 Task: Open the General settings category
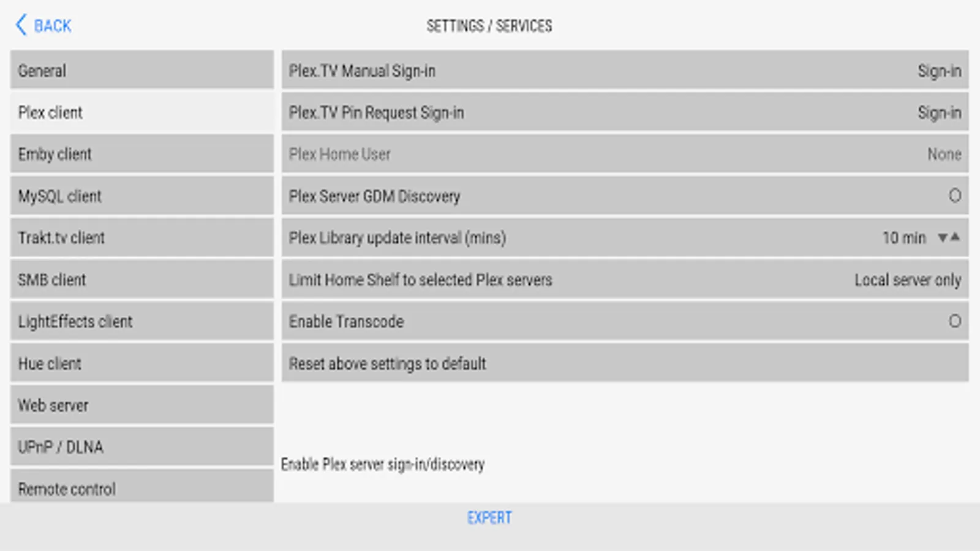pos(141,71)
